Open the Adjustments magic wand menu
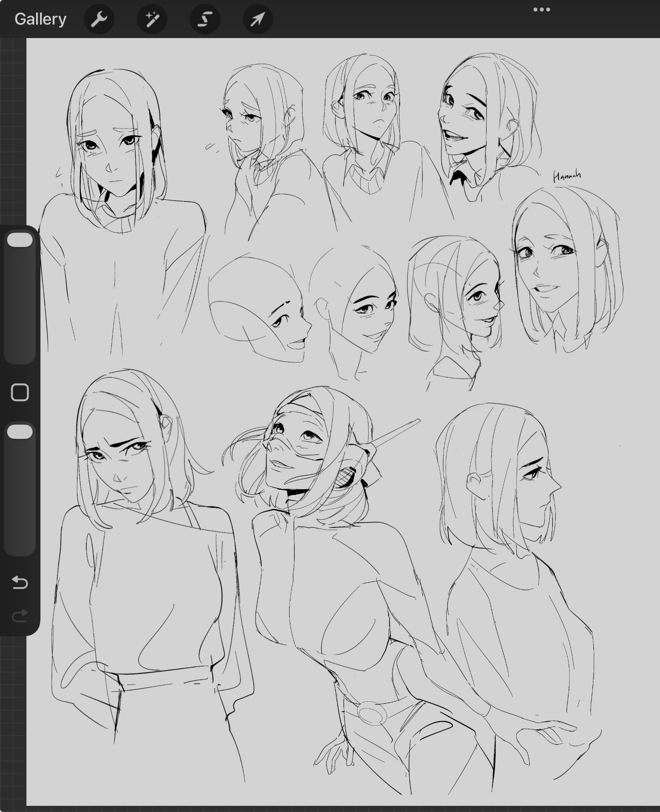The image size is (660, 812). click(x=152, y=19)
